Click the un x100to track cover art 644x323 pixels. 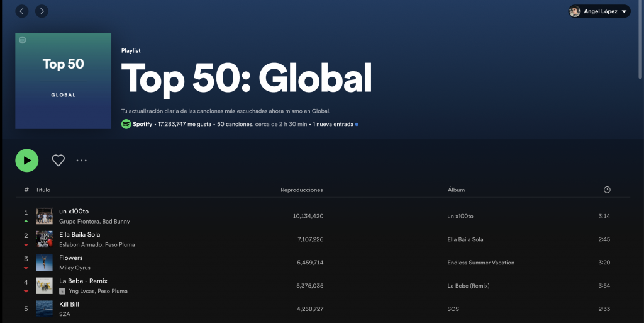(x=44, y=216)
